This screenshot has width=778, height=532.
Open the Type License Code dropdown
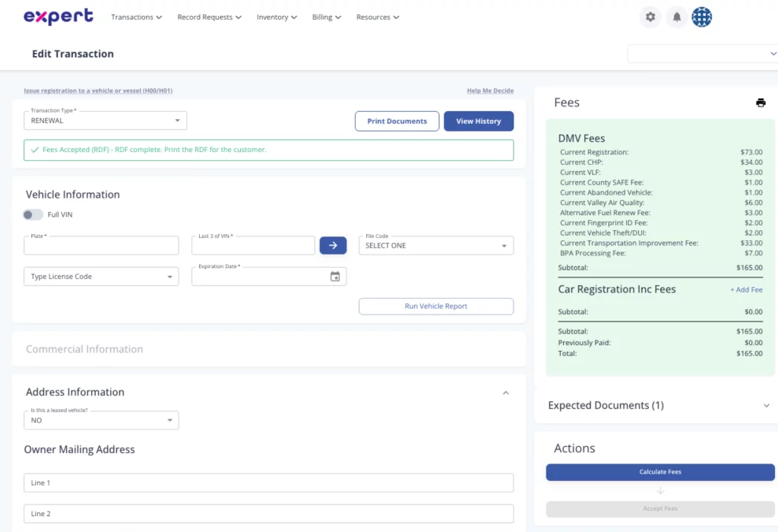pyautogui.click(x=101, y=277)
